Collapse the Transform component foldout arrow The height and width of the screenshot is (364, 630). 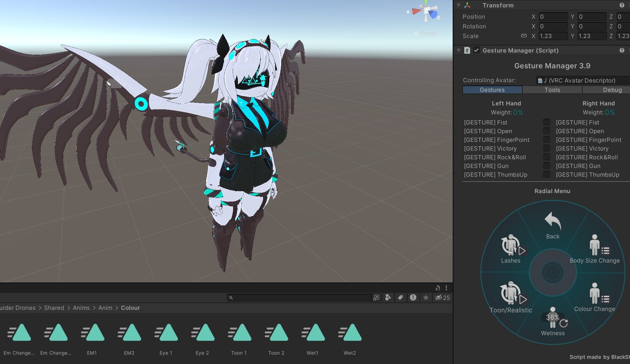point(458,5)
